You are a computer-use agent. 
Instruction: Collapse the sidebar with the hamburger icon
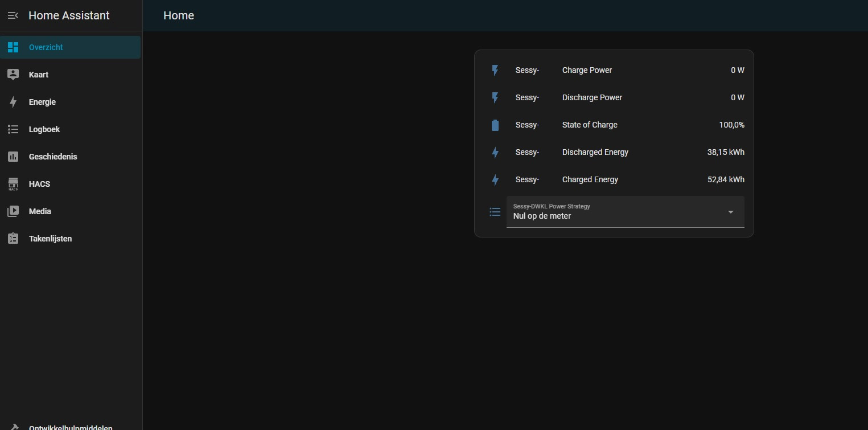13,15
